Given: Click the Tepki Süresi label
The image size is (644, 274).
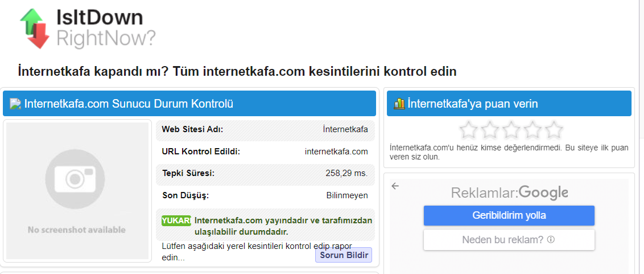Looking at the screenshot, I should (188, 173).
